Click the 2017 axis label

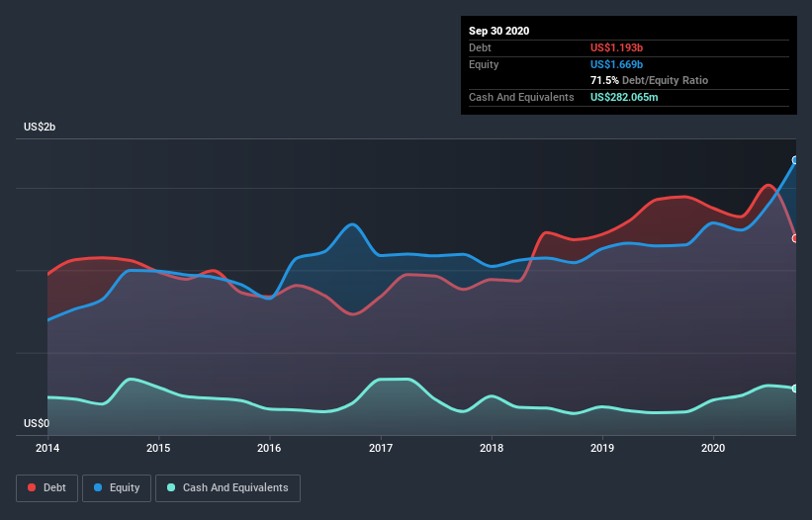coord(381,448)
